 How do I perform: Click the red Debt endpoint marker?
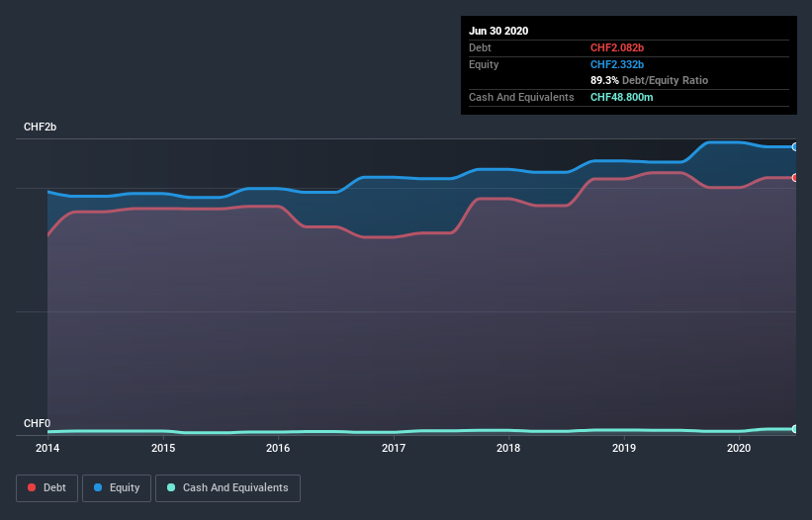click(x=795, y=178)
